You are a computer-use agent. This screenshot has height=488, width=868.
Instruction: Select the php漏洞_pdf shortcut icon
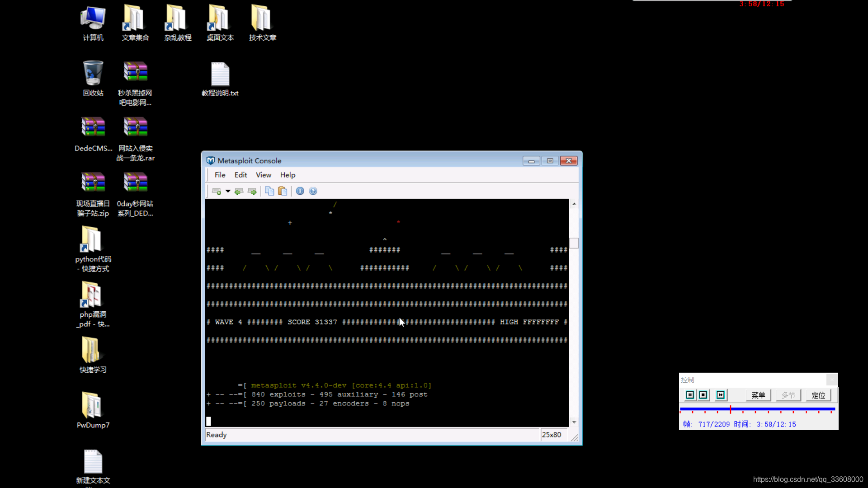[x=93, y=305]
